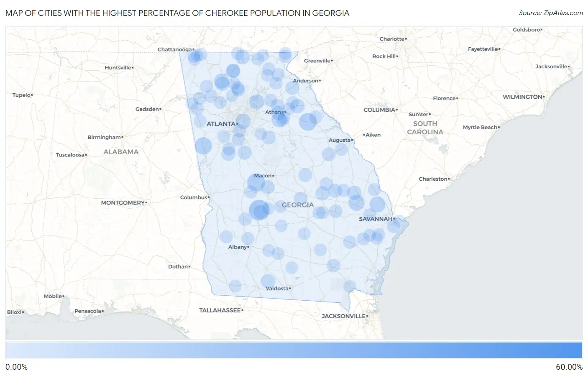Click the 0.00% legend minimum label
This screenshot has height=376, width=588.
click(16, 367)
